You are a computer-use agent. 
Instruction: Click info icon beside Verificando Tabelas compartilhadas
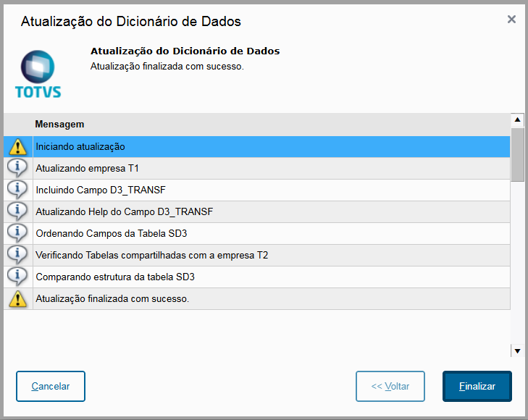pos(17,255)
